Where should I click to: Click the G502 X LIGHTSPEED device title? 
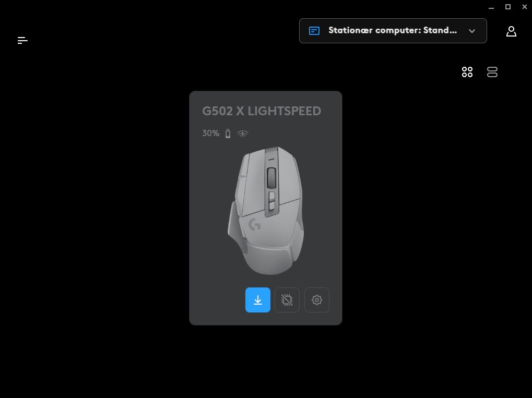tap(261, 111)
